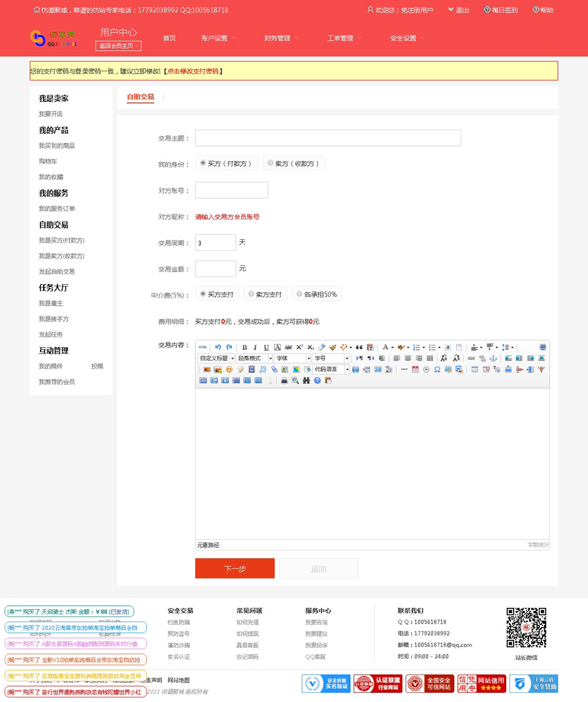Click the 点击修改支付密码 link
Screen dimensions: 588x702
click(193, 71)
